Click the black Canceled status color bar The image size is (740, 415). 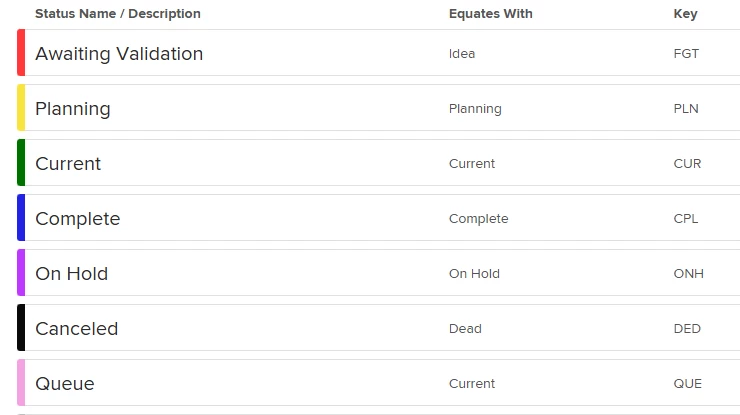pyautogui.click(x=21, y=328)
